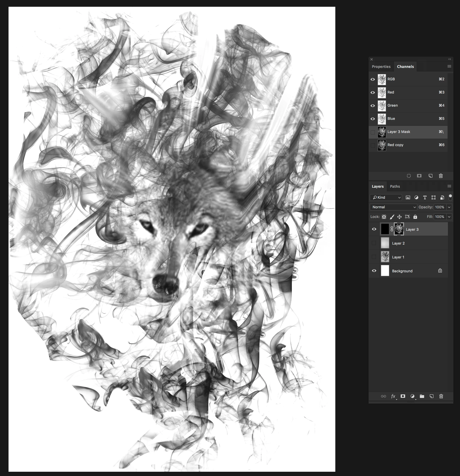Viewport: 460px width, 476px height.
Task: Expand the Opacity slider dropdown arrow
Action: pyautogui.click(x=449, y=207)
